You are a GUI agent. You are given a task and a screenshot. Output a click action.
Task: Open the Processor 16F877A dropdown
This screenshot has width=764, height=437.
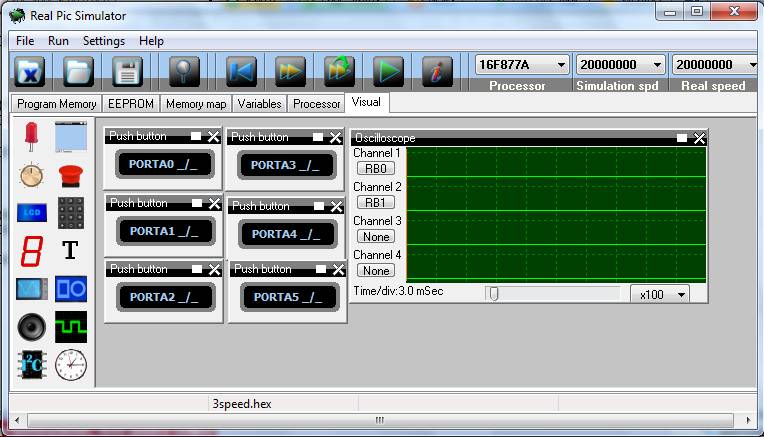522,65
